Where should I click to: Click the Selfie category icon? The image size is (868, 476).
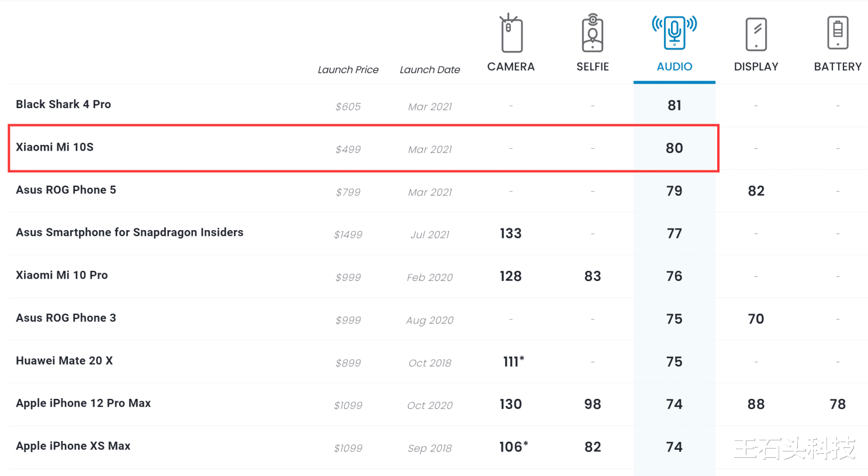pos(592,34)
